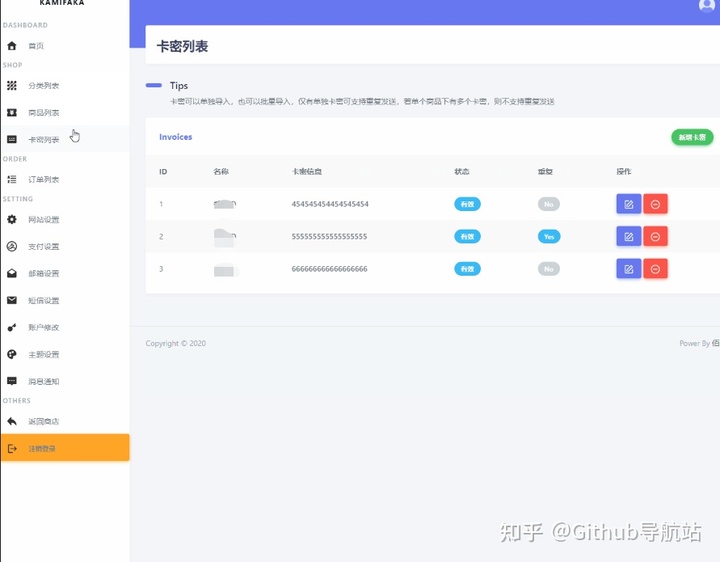720x562 pixels.
Task: Delete card row with 666666666666666666
Action: 655,269
